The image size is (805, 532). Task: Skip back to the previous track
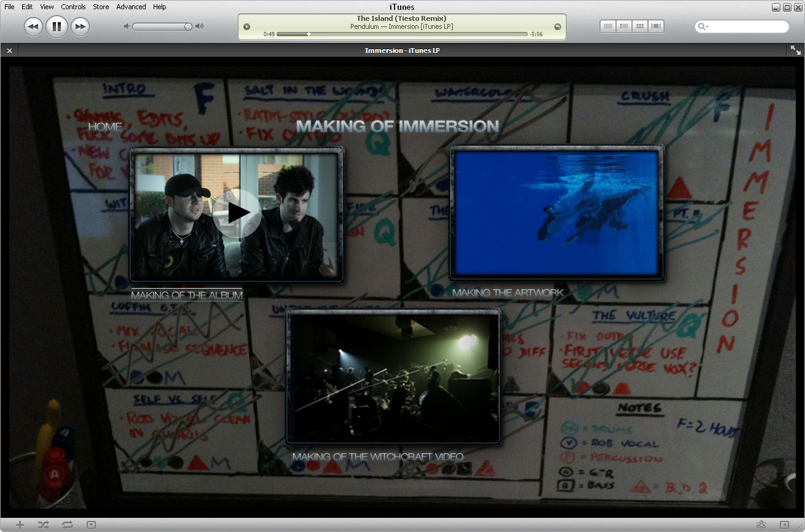(33, 26)
